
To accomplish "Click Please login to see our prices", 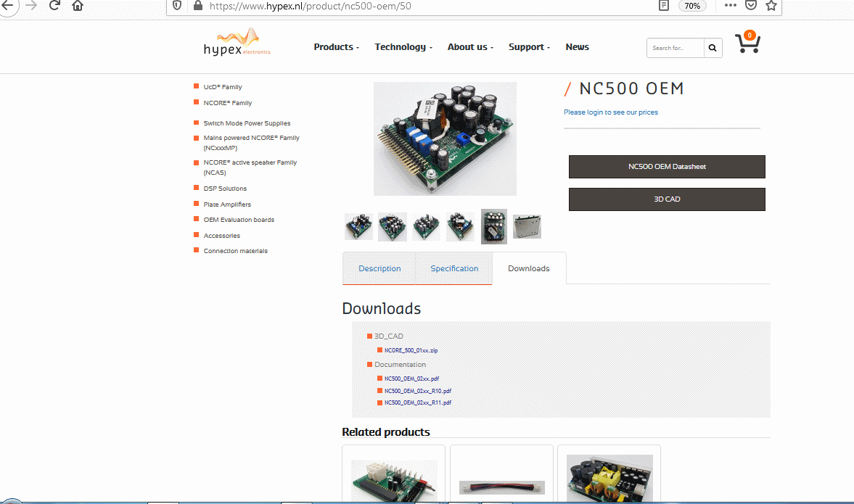I will (610, 112).
